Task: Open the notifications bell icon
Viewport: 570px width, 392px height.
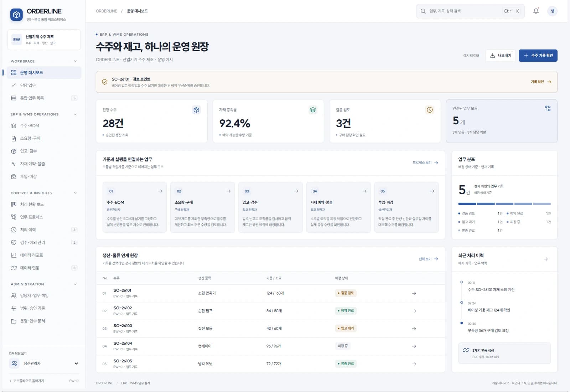Action: point(536,11)
